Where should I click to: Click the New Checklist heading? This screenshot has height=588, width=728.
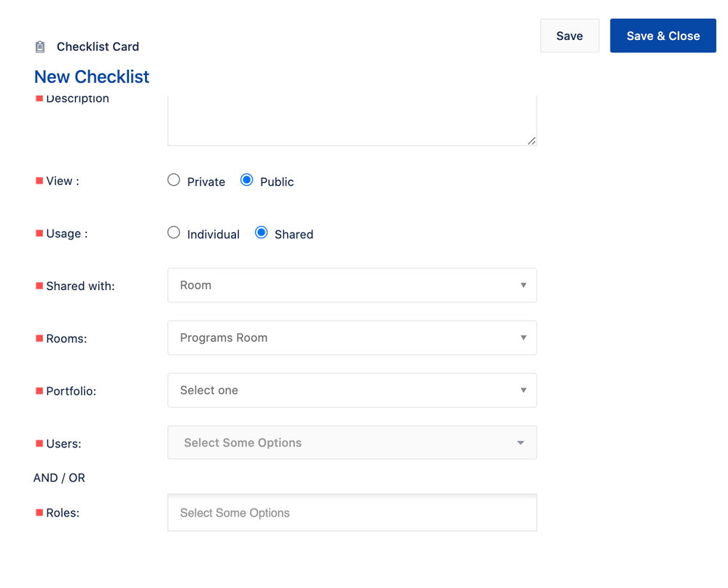pyautogui.click(x=92, y=77)
